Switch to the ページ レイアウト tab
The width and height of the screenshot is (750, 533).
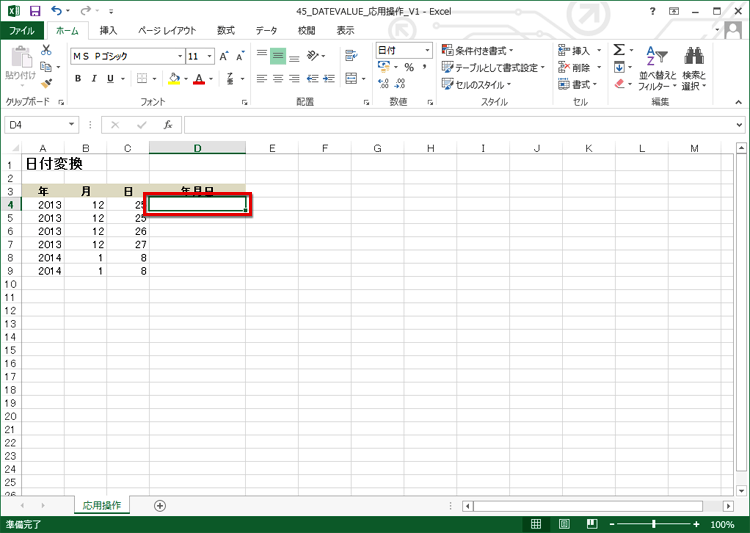[167, 31]
